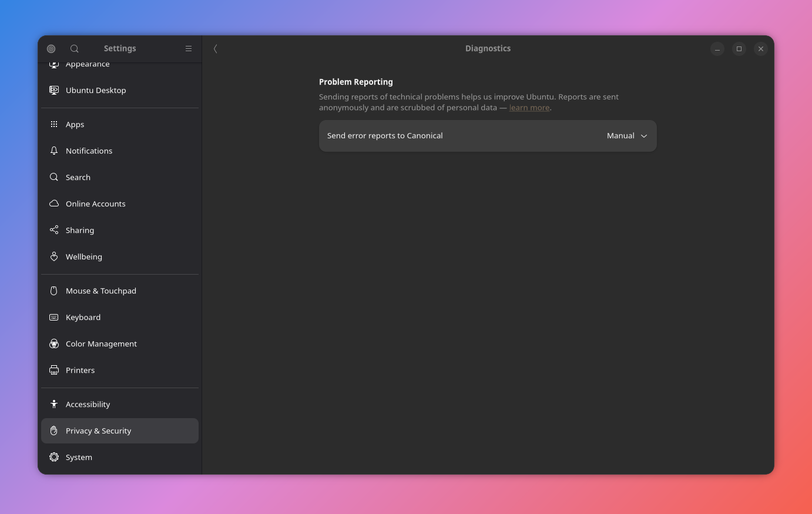Image resolution: width=812 pixels, height=514 pixels.
Task: Open the learn more link
Action: [x=528, y=107]
